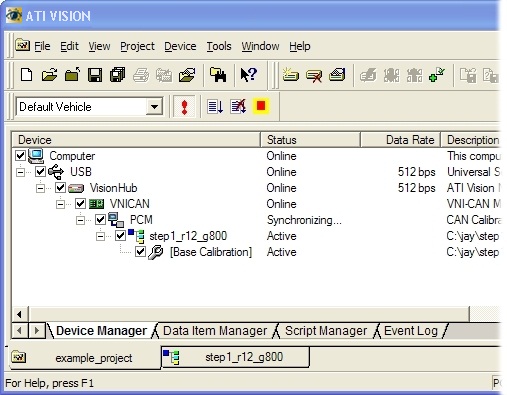Click the project icon beside File menu
507x395 pixels.
click(x=22, y=45)
